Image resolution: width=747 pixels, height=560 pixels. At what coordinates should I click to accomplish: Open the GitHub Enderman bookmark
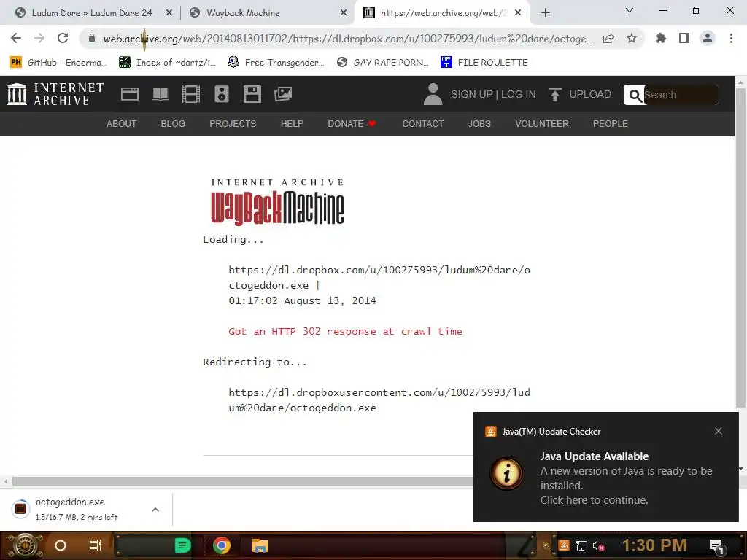pos(58,63)
